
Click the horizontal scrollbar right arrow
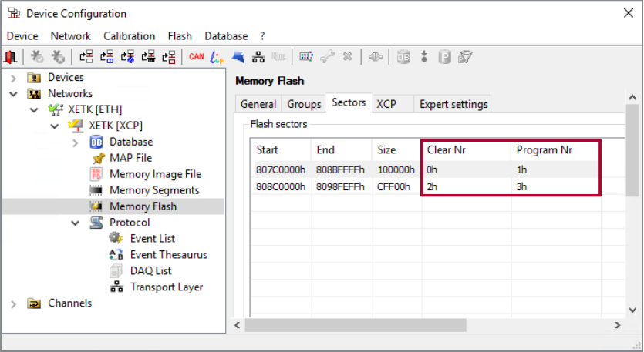[617, 325]
